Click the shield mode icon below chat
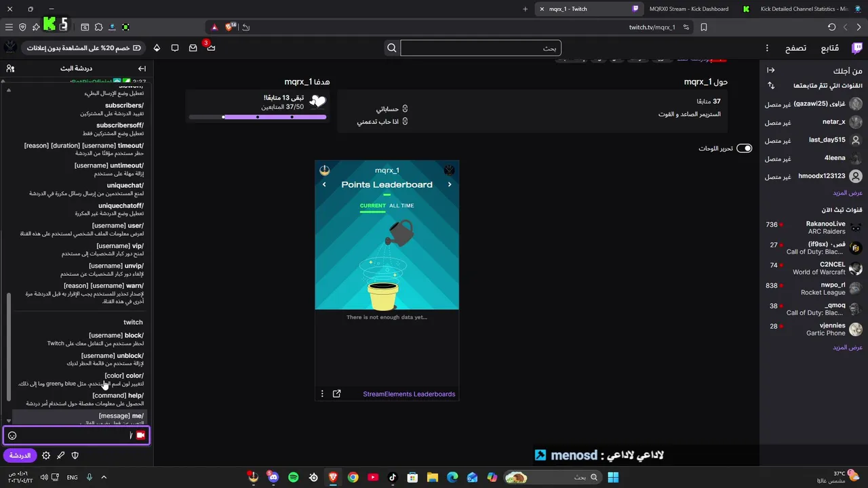Viewport: 868px width, 488px height. (75, 455)
